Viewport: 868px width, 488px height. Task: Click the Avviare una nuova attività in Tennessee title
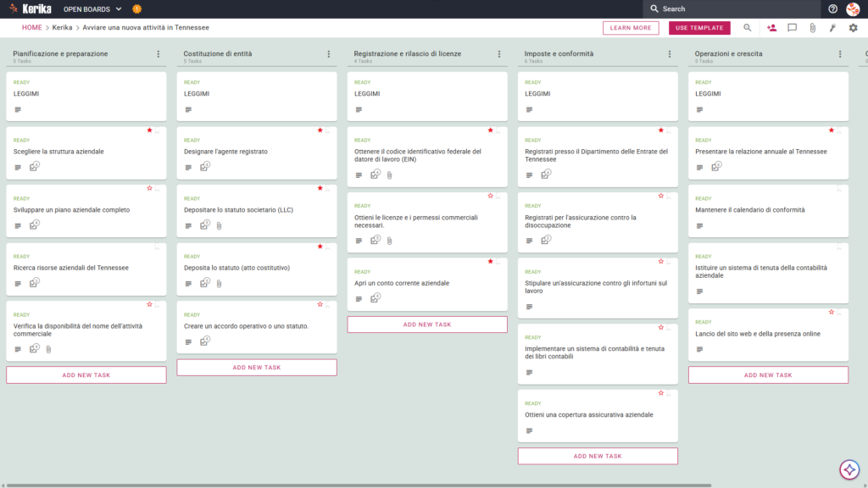tap(146, 28)
